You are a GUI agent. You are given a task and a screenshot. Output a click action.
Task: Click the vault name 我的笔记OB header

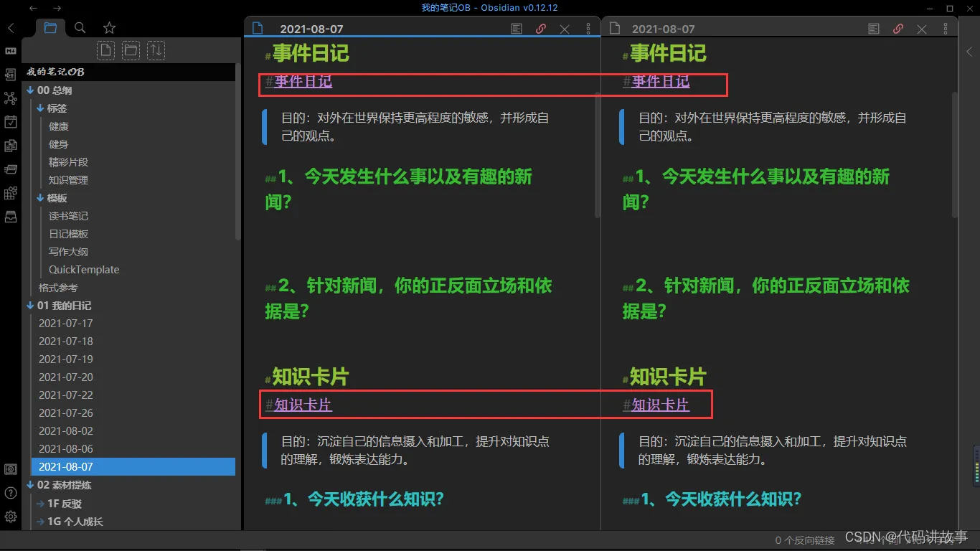[56, 72]
